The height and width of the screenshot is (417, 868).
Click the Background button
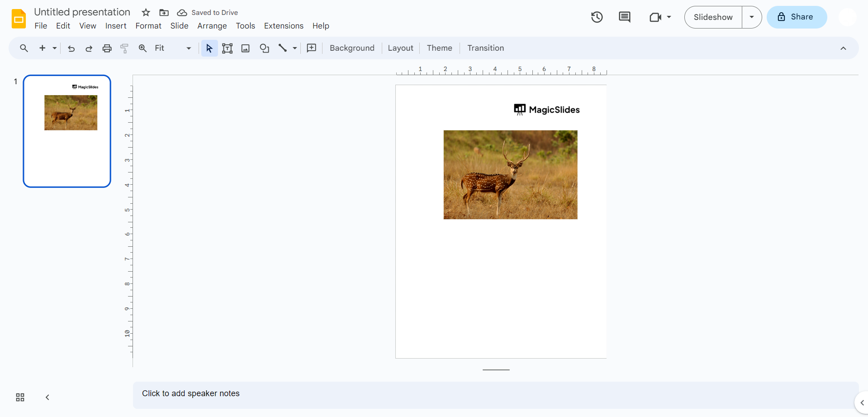coord(351,48)
